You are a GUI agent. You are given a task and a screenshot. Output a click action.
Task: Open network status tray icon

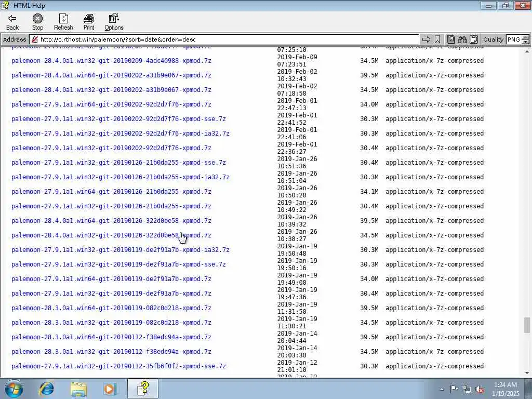point(467,389)
